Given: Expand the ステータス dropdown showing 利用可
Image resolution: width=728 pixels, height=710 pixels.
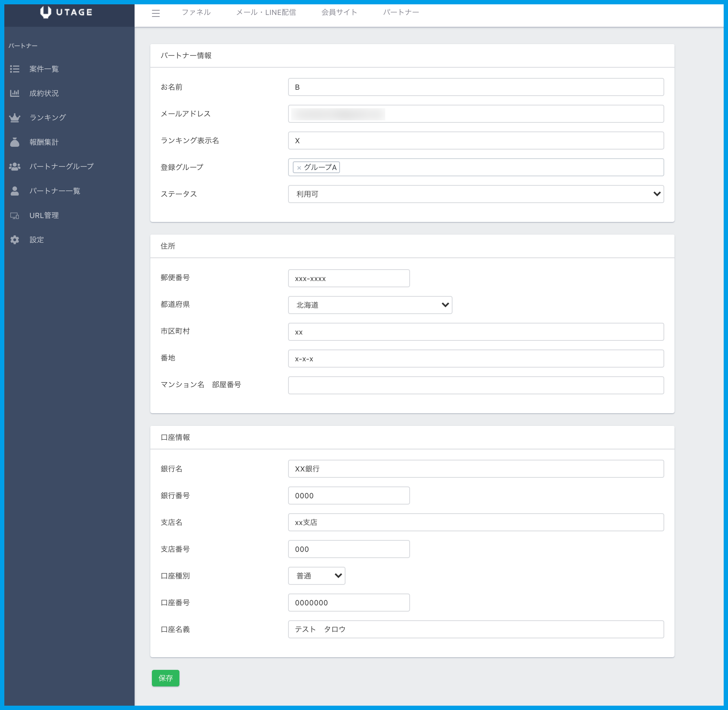Looking at the screenshot, I should 476,194.
